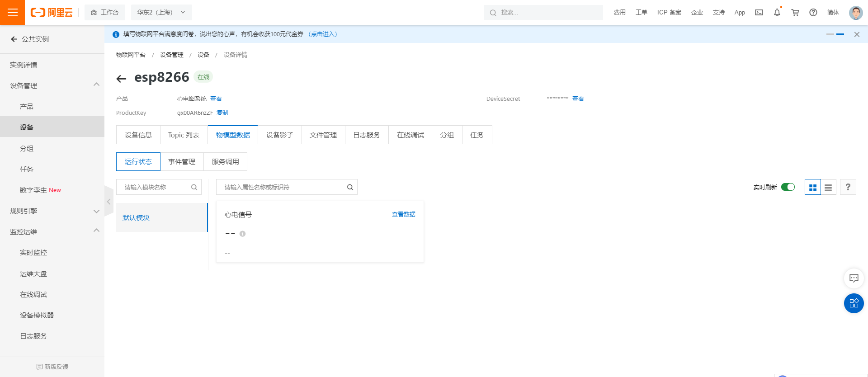Click 查看 link next to 心电图系统
This screenshot has height=377, width=868.
(x=216, y=99)
